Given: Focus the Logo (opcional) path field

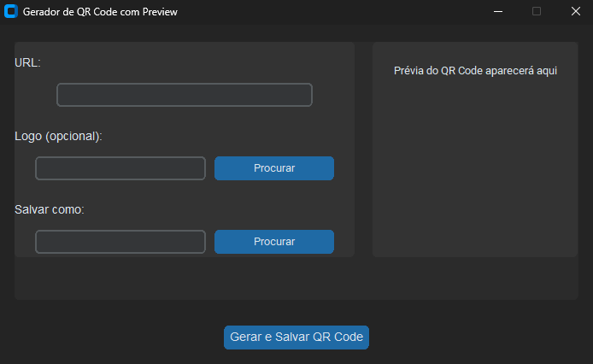Looking at the screenshot, I should click(120, 168).
